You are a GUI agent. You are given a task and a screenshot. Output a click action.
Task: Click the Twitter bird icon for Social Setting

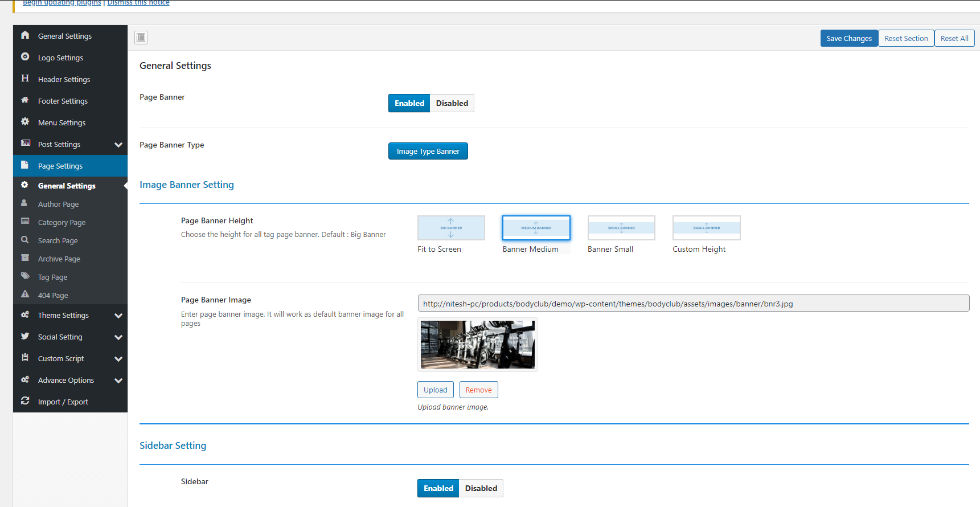click(x=25, y=336)
